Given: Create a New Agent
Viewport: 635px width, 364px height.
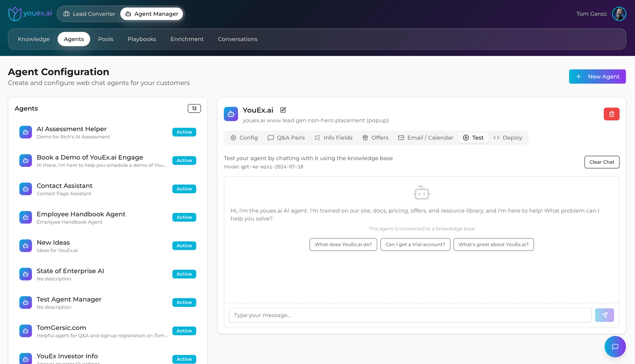Looking at the screenshot, I should pos(597,77).
